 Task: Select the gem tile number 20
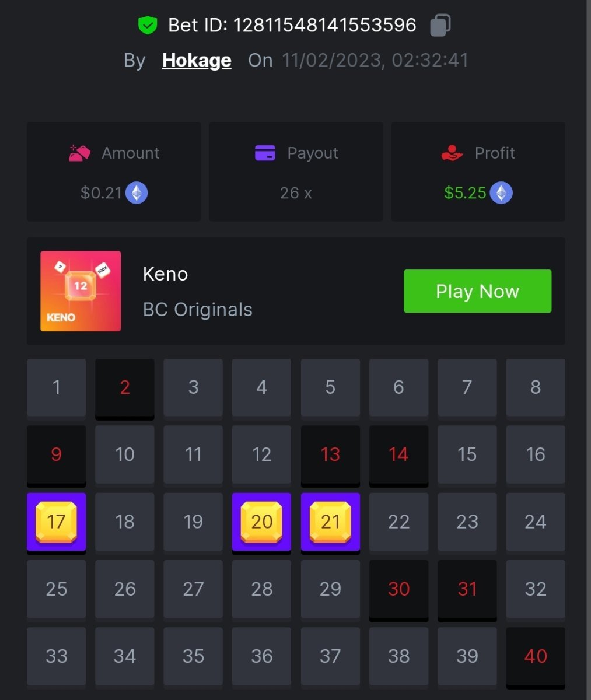click(x=261, y=522)
